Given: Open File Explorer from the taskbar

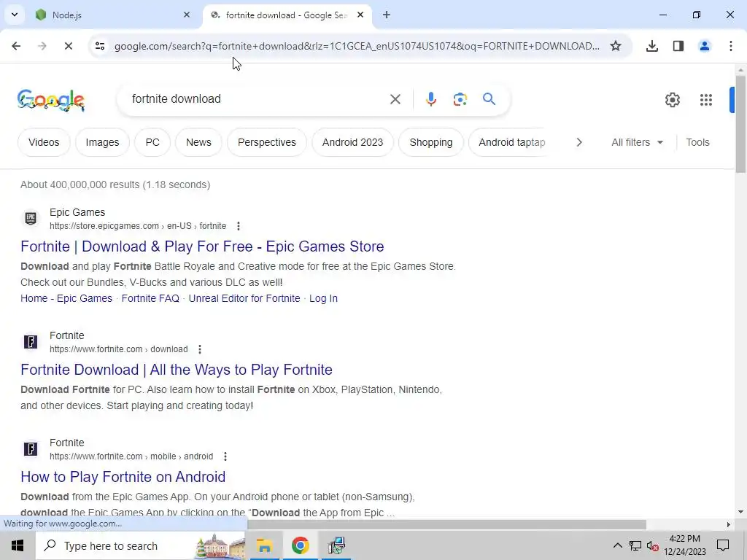Looking at the screenshot, I should click(x=264, y=545).
